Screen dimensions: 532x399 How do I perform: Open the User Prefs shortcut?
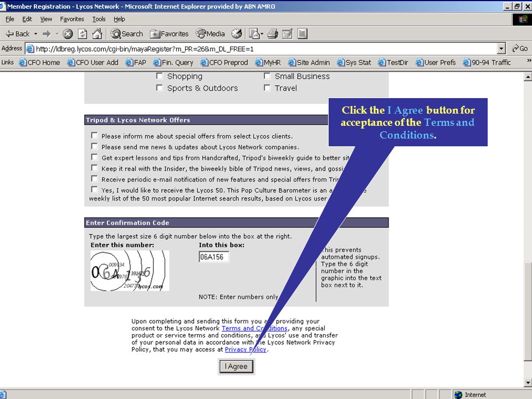[436, 63]
